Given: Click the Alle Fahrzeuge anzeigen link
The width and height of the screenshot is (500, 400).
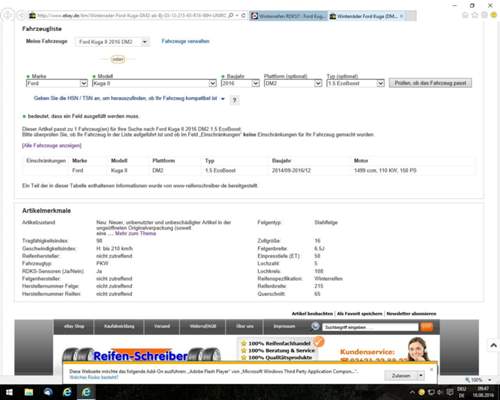Looking at the screenshot, I should click(52, 146).
